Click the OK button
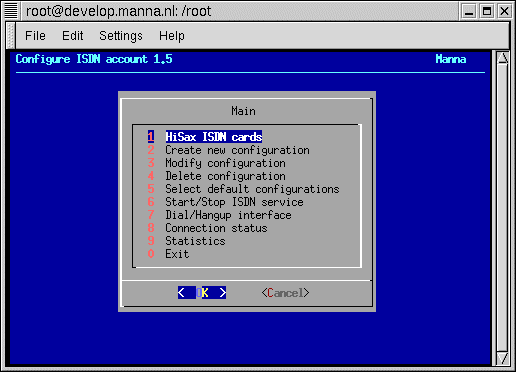Image resolution: width=516 pixels, height=372 pixels. click(x=202, y=293)
